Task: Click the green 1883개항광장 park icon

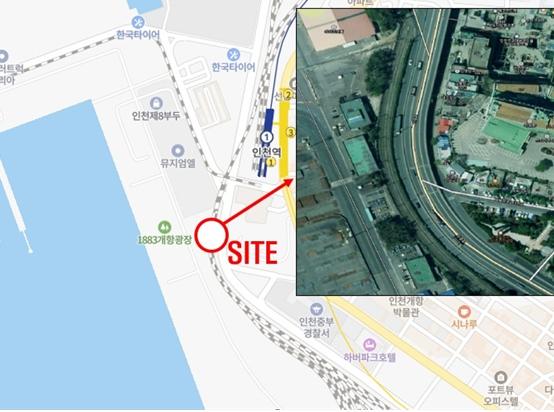Action: [164, 227]
